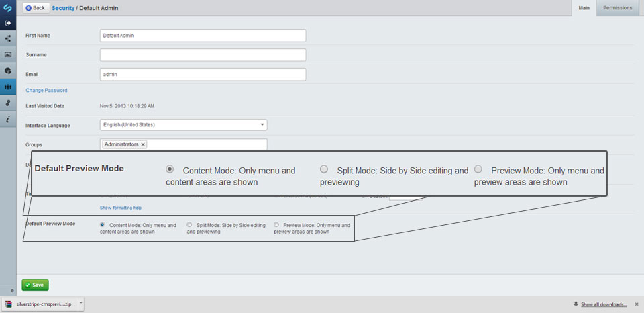Open the Interface Language dropdown
Image resolution: width=644 pixels, height=313 pixels.
184,125
